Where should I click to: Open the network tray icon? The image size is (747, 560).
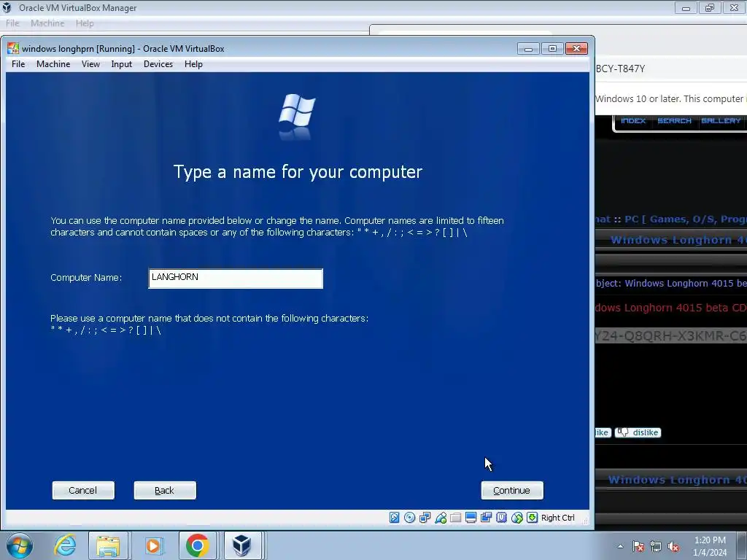pyautogui.click(x=656, y=547)
